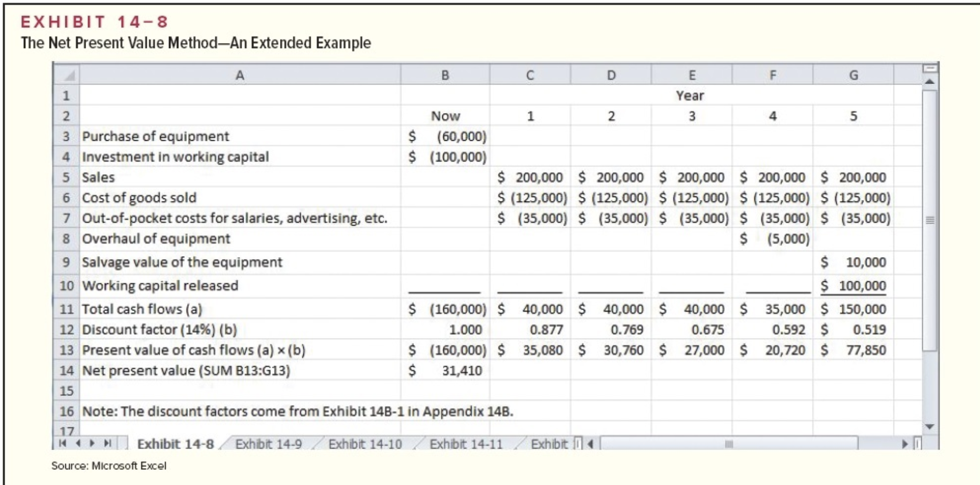Select column header B labeled Now
The height and width of the screenshot is (485, 980).
(445, 75)
